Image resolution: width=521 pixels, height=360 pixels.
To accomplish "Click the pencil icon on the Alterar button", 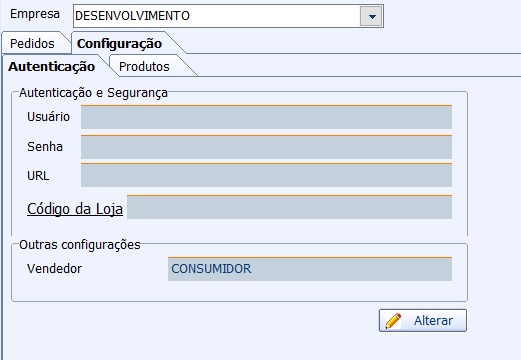I will [393, 321].
